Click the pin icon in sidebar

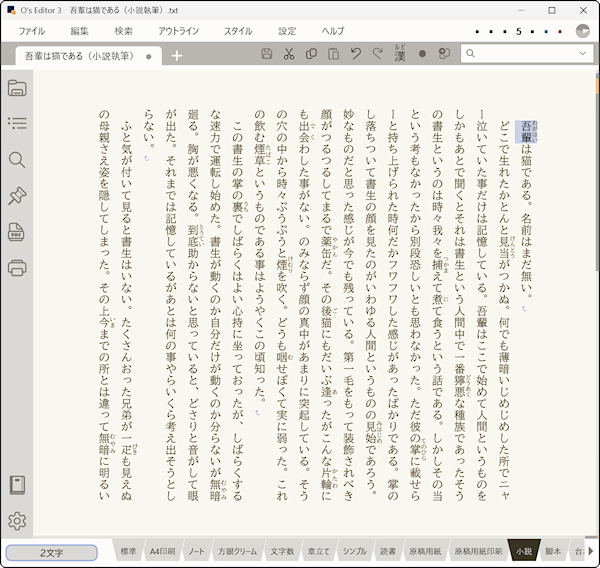point(17,196)
